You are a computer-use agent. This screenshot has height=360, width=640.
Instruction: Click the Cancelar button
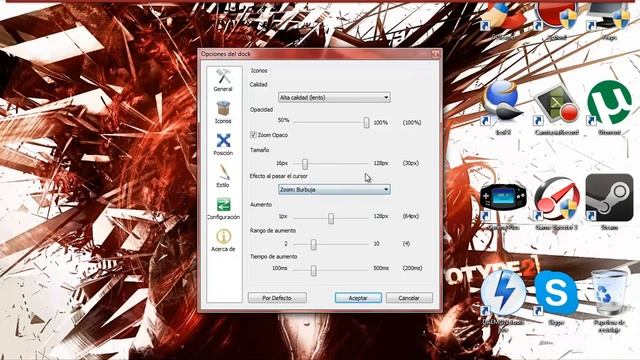pos(409,298)
